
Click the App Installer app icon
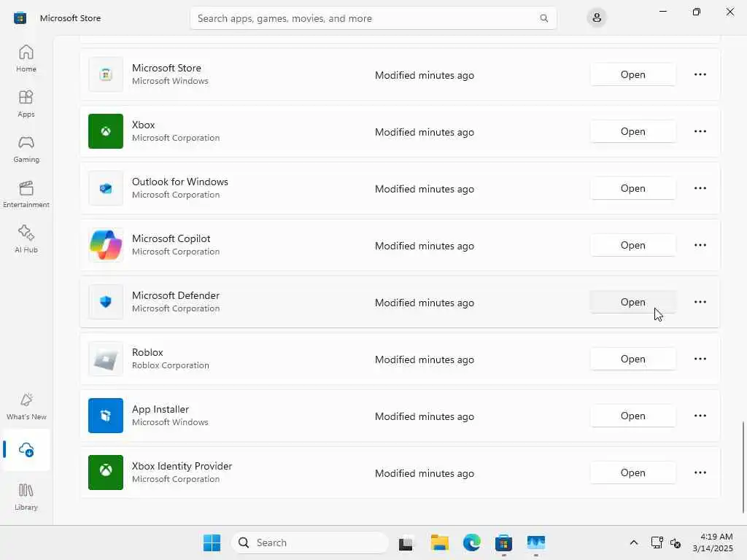click(x=106, y=416)
